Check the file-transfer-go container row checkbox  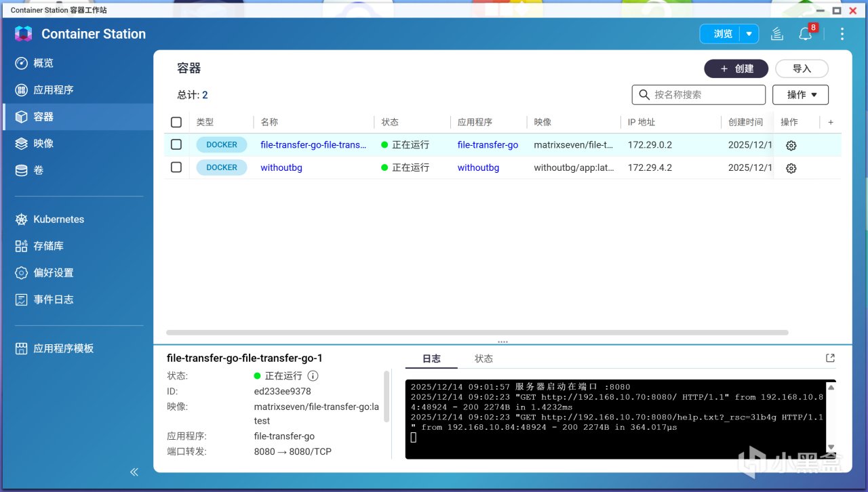176,144
